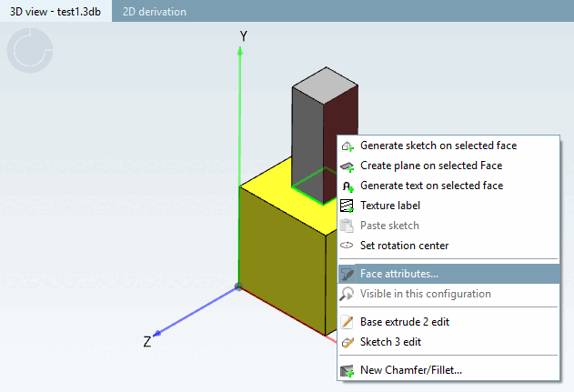Switch to the 2D derivation tab

point(154,12)
